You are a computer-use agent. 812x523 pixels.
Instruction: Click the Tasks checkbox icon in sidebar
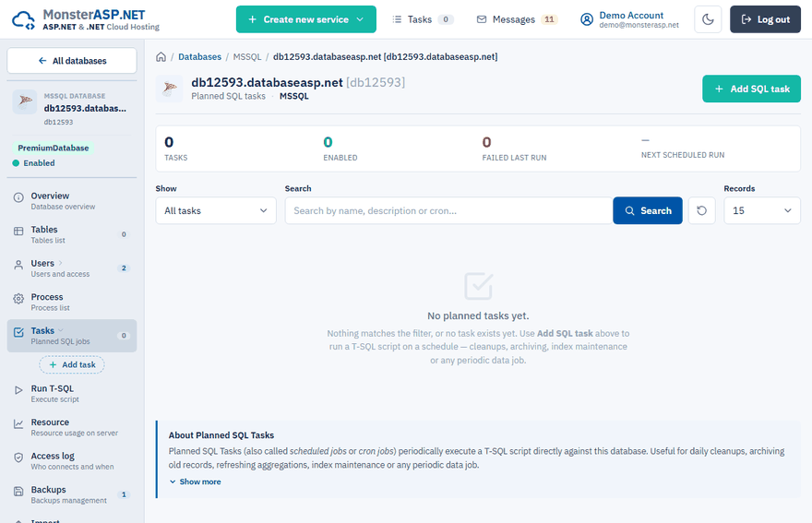tap(18, 332)
